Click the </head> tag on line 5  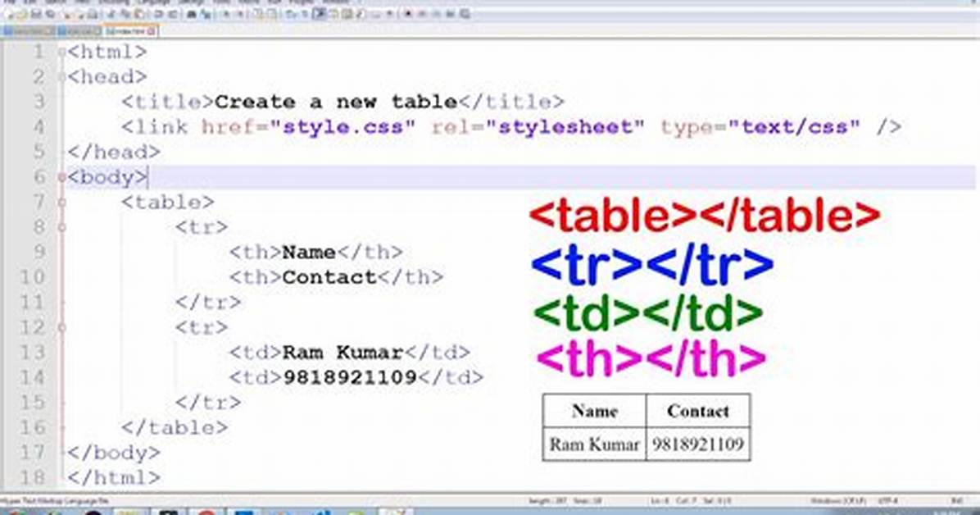[x=114, y=152]
